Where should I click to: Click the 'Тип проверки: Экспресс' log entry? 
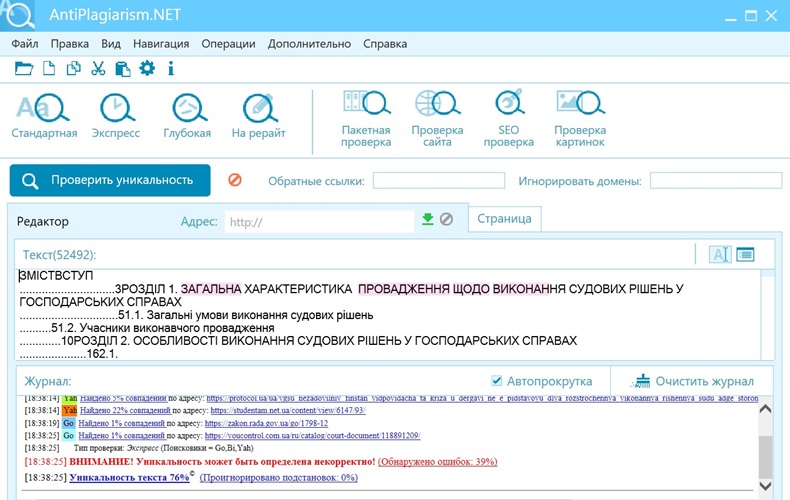163,448
